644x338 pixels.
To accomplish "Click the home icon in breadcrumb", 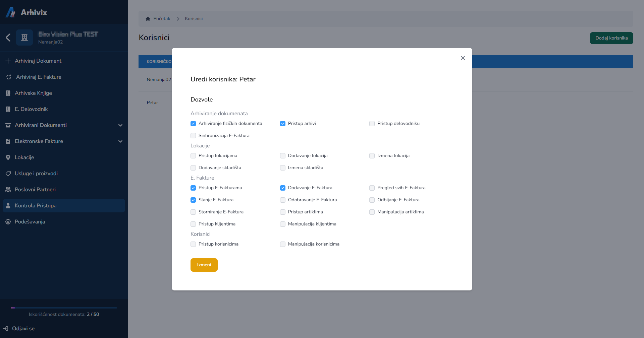I will point(148,19).
